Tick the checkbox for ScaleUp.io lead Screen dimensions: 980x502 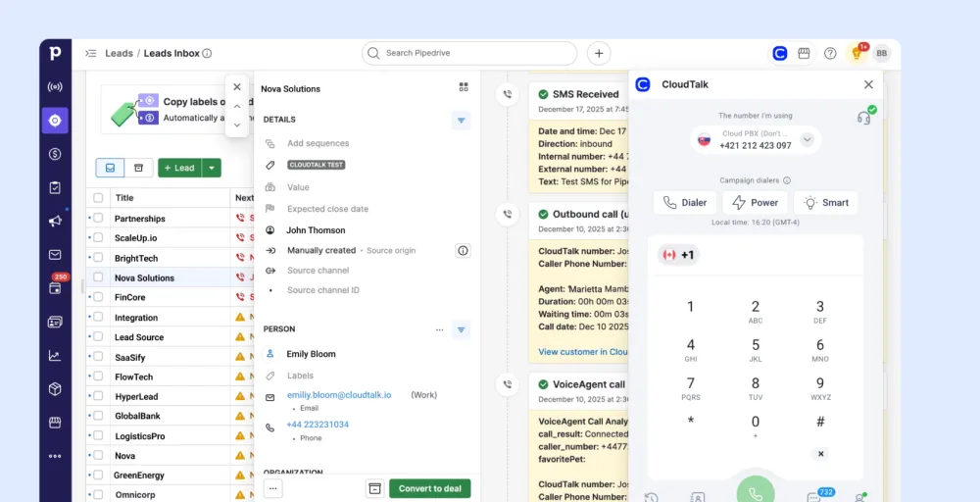98,238
